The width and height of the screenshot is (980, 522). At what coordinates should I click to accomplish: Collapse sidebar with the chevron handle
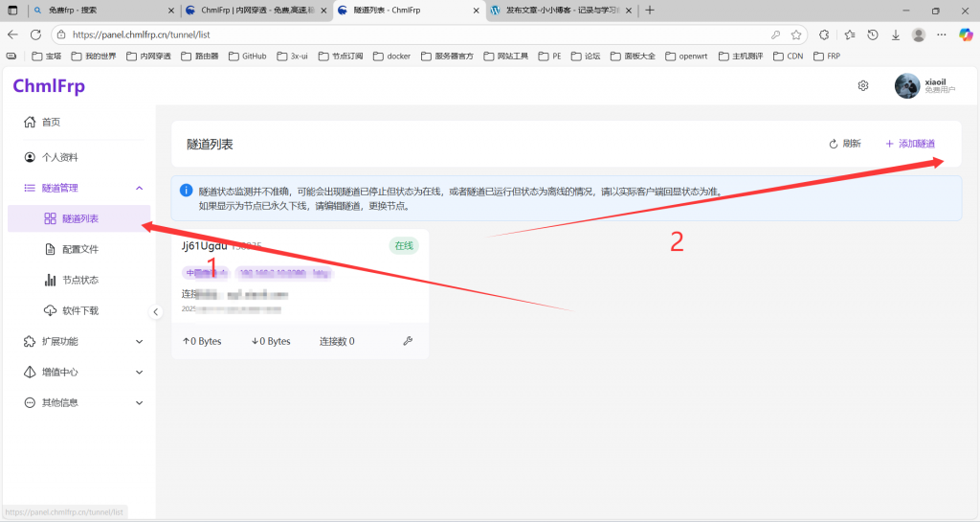pyautogui.click(x=156, y=311)
